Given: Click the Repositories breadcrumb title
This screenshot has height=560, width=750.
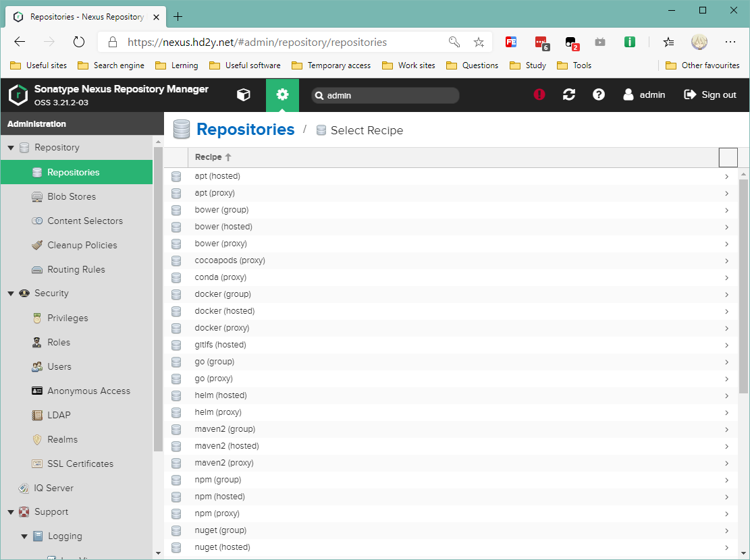Looking at the screenshot, I should click(245, 130).
